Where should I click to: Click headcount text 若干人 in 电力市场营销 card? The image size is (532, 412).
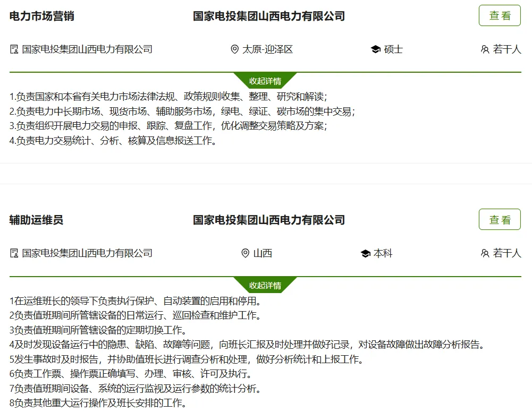pyautogui.click(x=507, y=49)
